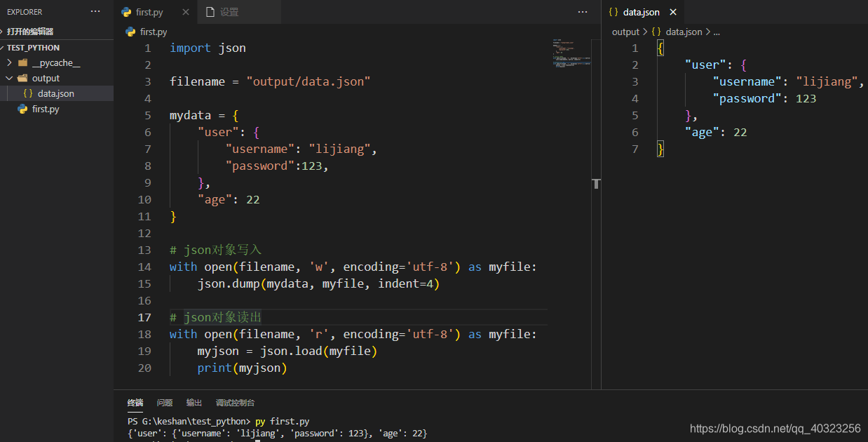Click Python icon in first.py breadcrumb
The image size is (868, 442).
130,32
